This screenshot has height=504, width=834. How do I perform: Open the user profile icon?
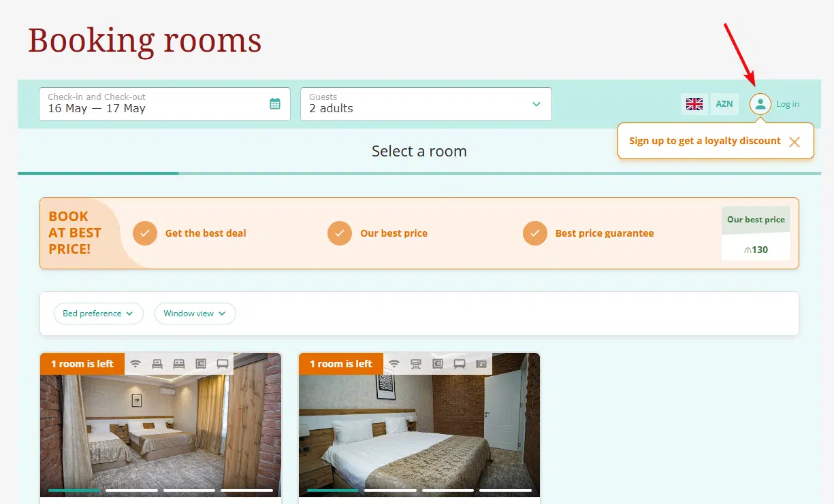click(760, 104)
